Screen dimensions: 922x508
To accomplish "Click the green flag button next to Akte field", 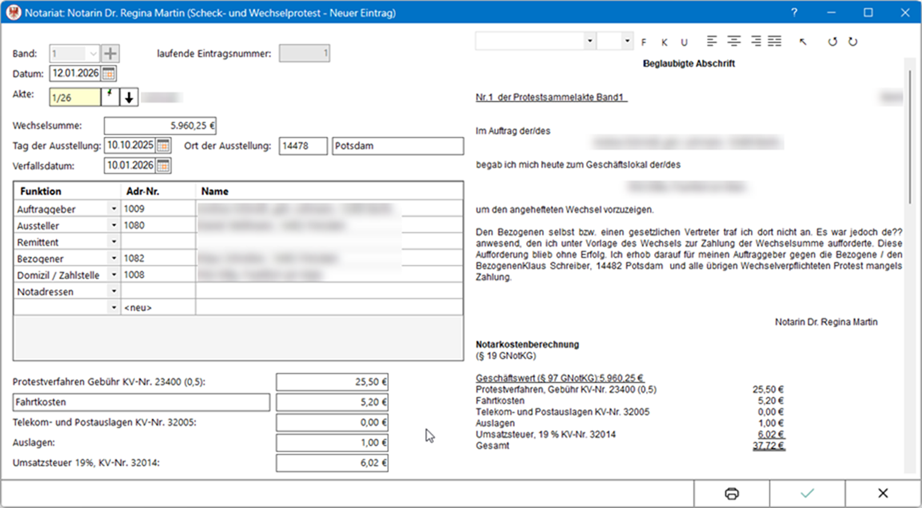I will coord(110,97).
